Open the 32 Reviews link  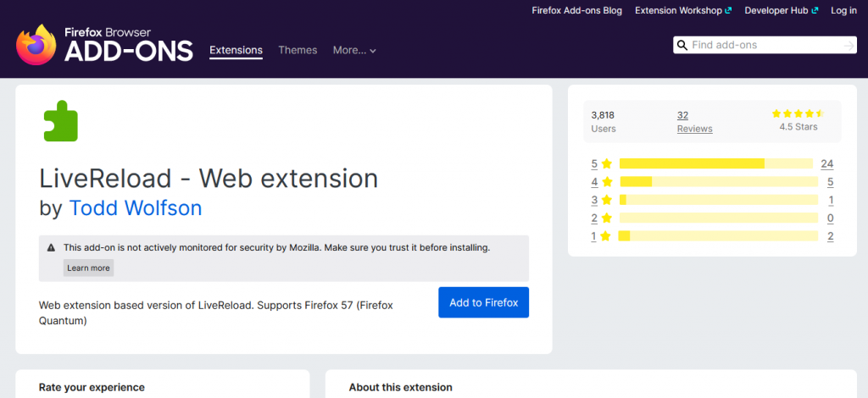pos(694,122)
